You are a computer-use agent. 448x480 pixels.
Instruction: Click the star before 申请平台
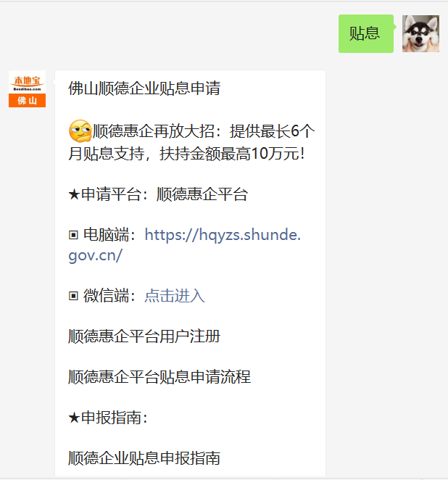click(74, 194)
